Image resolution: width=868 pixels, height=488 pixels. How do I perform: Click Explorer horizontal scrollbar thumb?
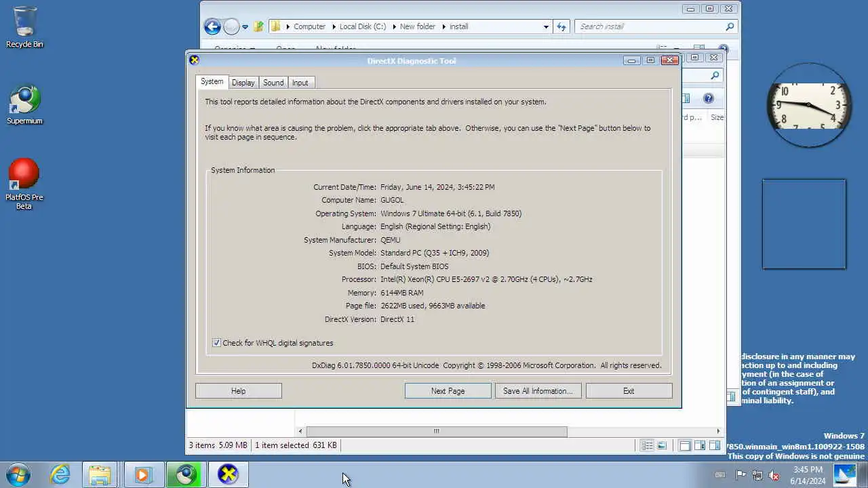point(436,431)
